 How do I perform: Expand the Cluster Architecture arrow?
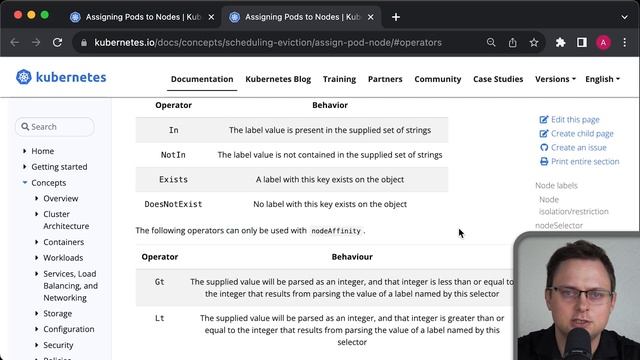(37, 214)
